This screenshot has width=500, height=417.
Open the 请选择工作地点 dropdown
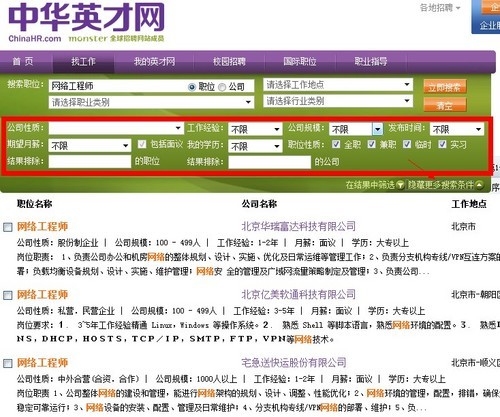pyautogui.click(x=338, y=85)
